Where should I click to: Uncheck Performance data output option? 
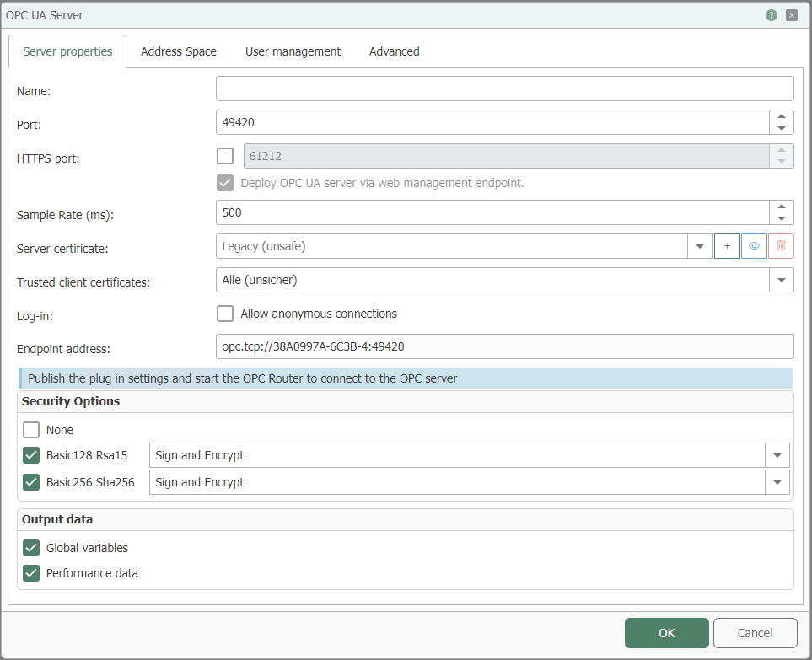[x=31, y=573]
